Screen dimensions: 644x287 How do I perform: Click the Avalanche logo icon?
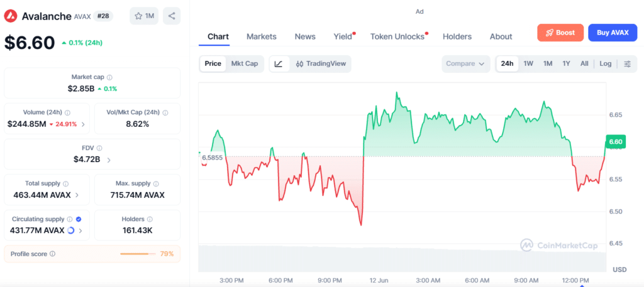pos(11,16)
